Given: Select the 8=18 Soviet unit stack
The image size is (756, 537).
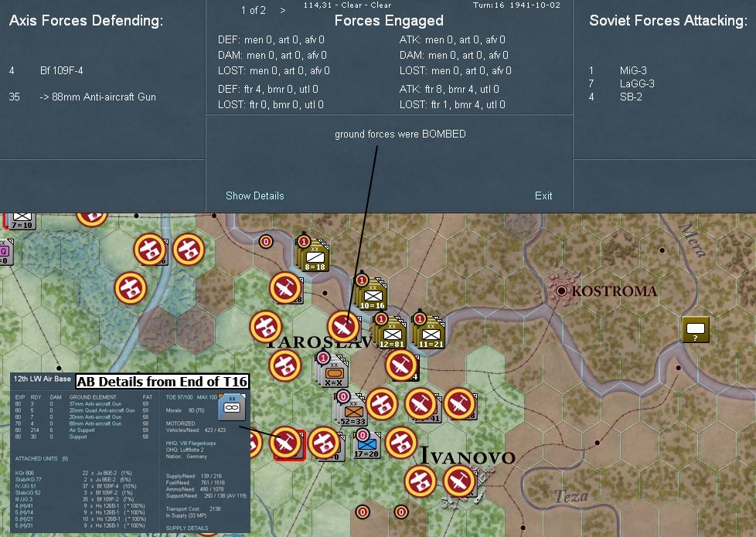Looking at the screenshot, I should (313, 254).
